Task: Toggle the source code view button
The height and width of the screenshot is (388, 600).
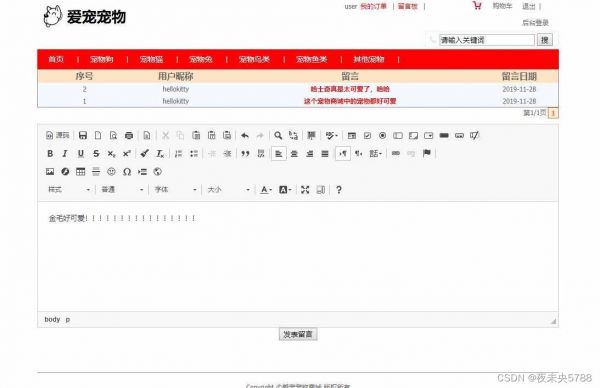Action: [57, 135]
